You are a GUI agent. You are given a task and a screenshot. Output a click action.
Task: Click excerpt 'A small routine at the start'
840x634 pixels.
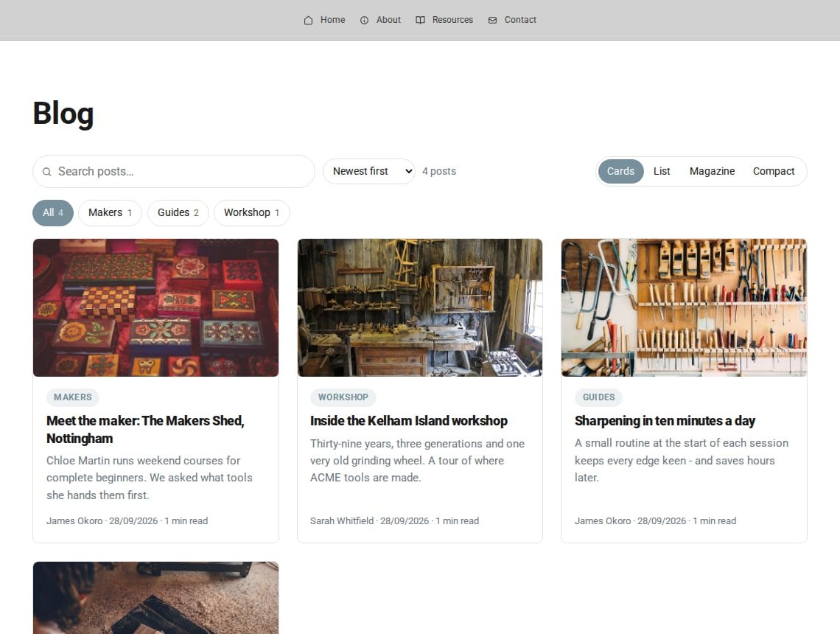coord(682,460)
